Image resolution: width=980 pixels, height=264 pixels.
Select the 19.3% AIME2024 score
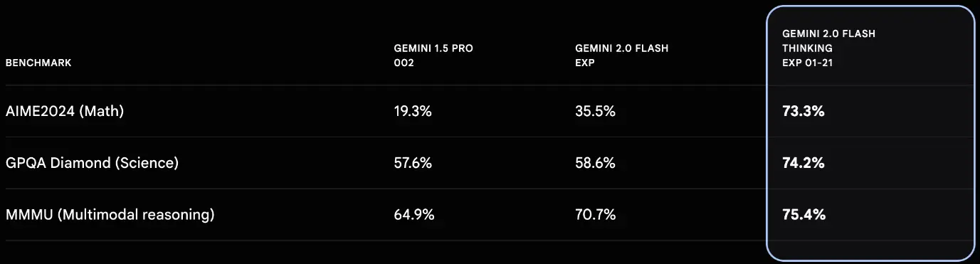pyautogui.click(x=413, y=111)
